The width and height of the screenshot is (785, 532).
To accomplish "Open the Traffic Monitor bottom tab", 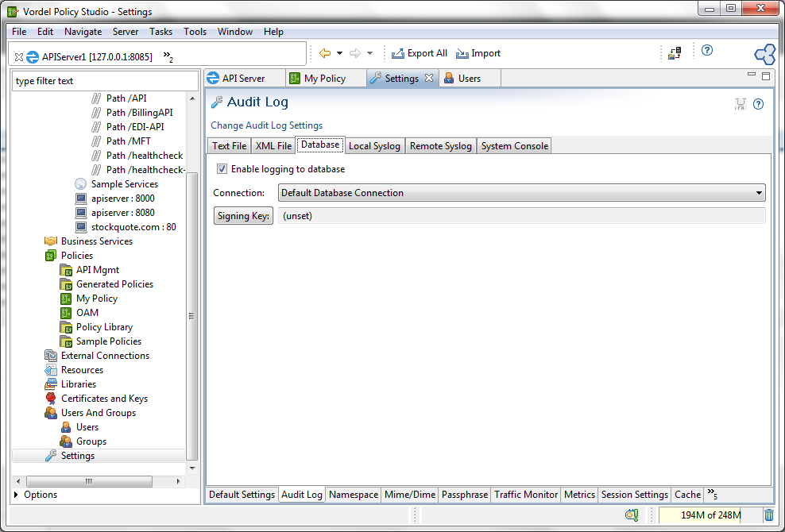I will (526, 495).
